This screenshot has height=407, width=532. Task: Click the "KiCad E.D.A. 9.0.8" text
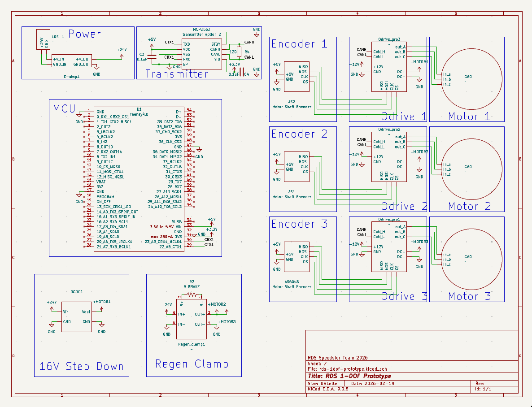pyautogui.click(x=328, y=389)
